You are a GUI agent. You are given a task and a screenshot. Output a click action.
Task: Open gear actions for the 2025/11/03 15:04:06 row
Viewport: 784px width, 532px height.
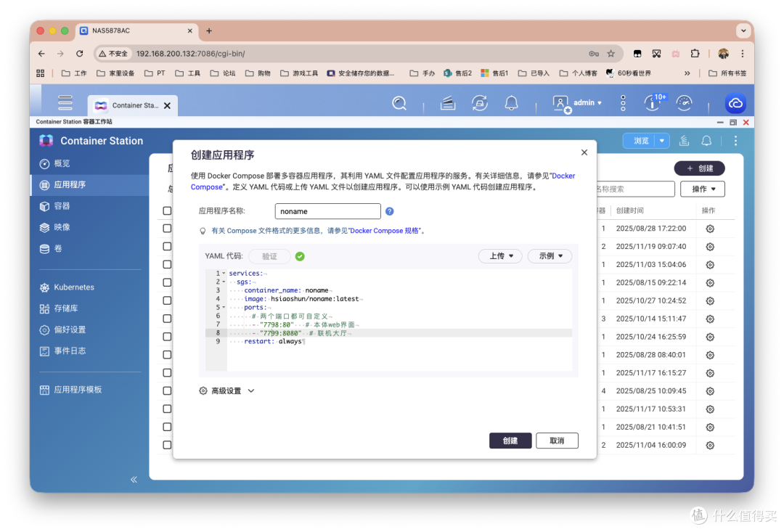pyautogui.click(x=710, y=264)
